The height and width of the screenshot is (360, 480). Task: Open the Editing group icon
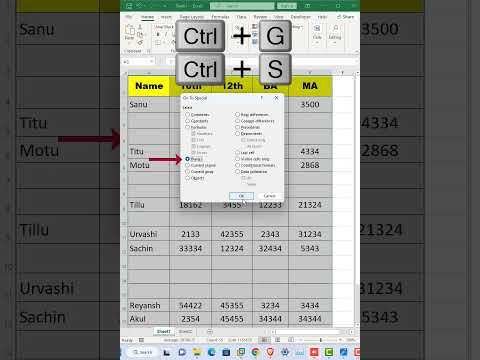335,29
